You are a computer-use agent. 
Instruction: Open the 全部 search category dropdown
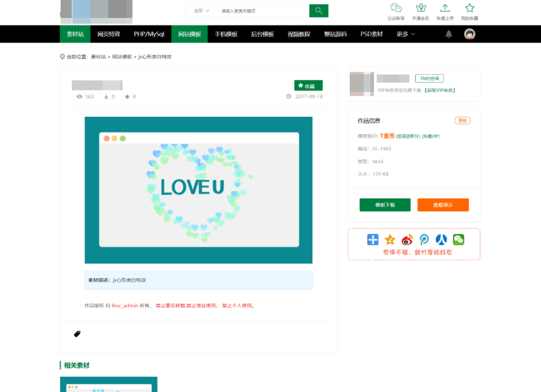coord(202,11)
